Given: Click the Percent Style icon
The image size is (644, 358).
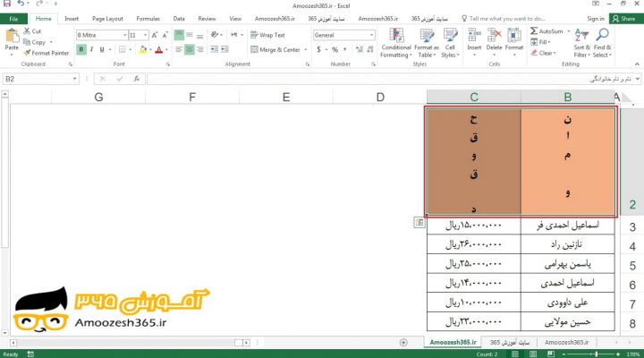Looking at the screenshot, I should point(335,49).
